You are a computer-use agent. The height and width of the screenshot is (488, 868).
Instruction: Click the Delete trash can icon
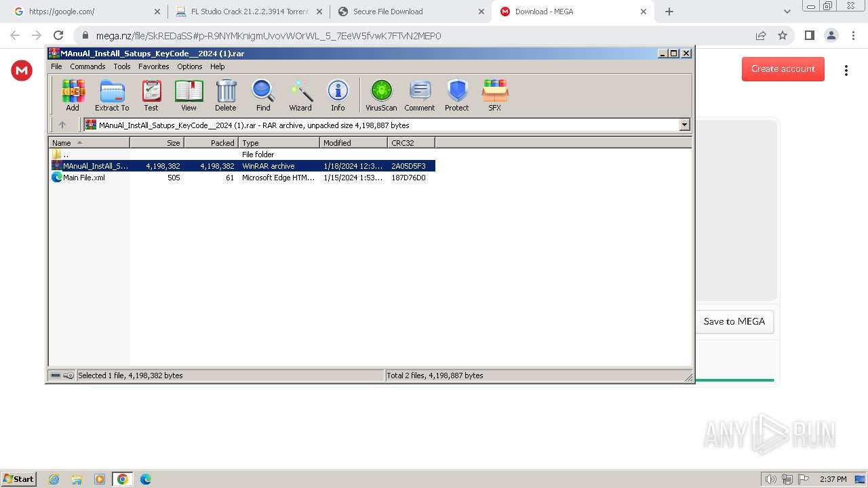point(226,95)
